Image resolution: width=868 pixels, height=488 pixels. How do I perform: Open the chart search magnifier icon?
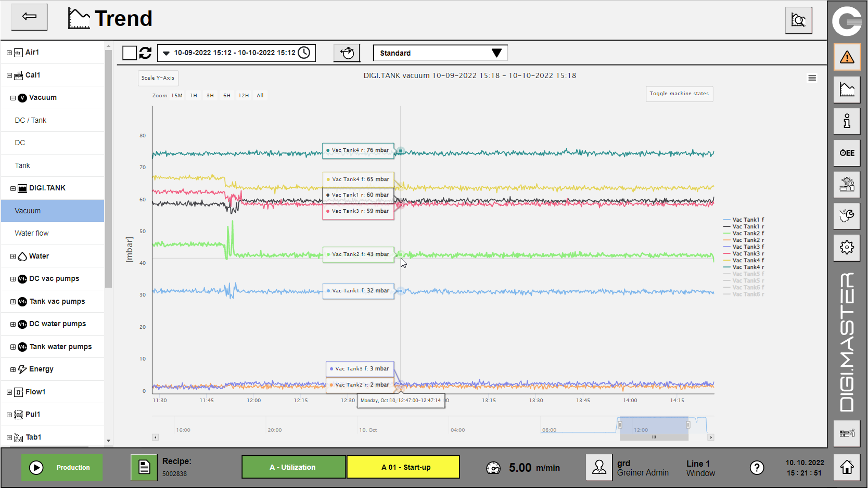[798, 20]
